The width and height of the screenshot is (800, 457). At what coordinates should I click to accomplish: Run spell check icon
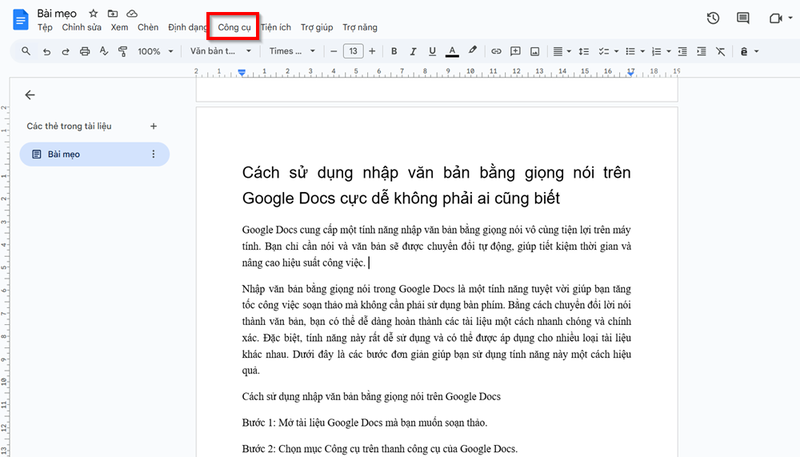[x=104, y=51]
